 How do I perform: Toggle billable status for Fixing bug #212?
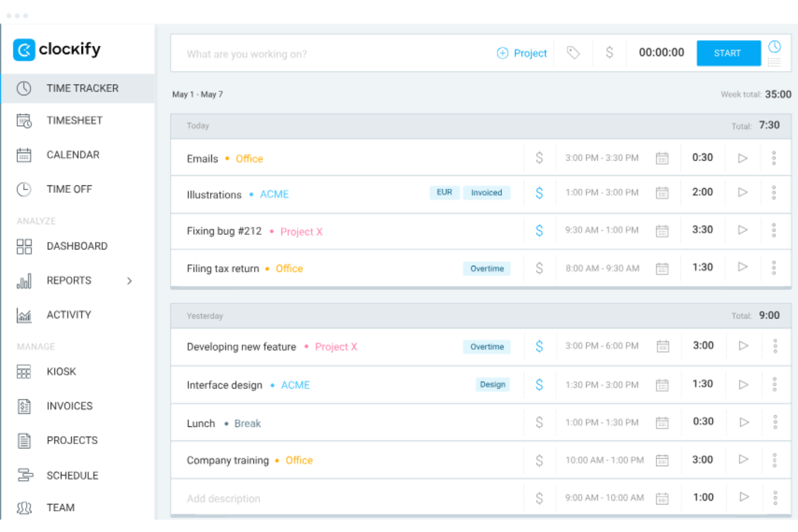[x=539, y=230]
